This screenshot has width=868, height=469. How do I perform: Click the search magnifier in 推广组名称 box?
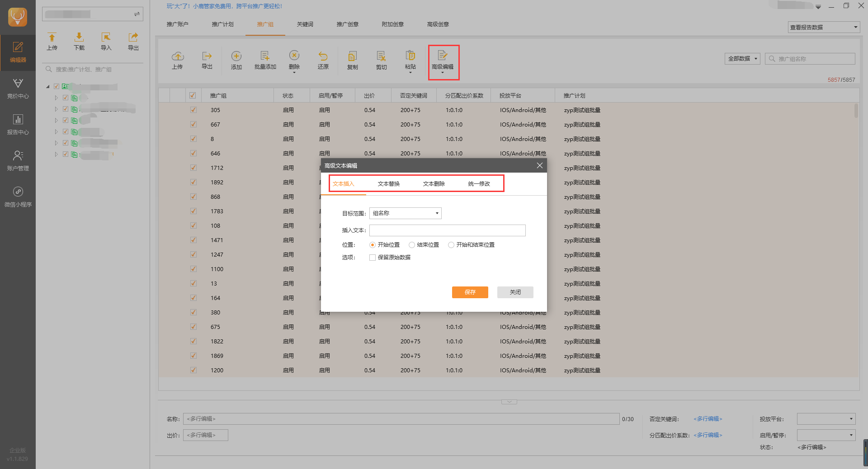[772, 59]
